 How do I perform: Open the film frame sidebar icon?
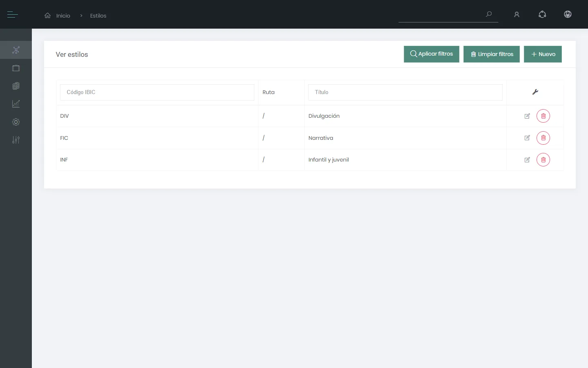[x=16, y=68]
